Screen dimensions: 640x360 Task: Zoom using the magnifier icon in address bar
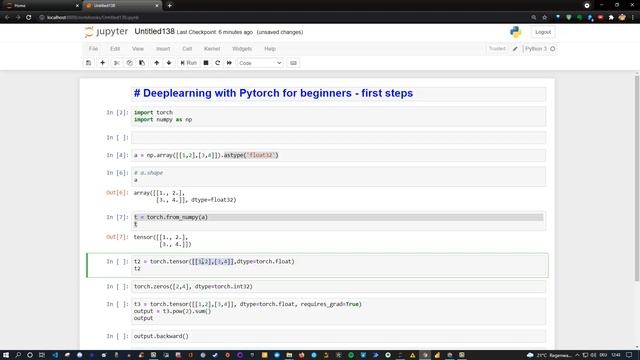click(x=533, y=18)
